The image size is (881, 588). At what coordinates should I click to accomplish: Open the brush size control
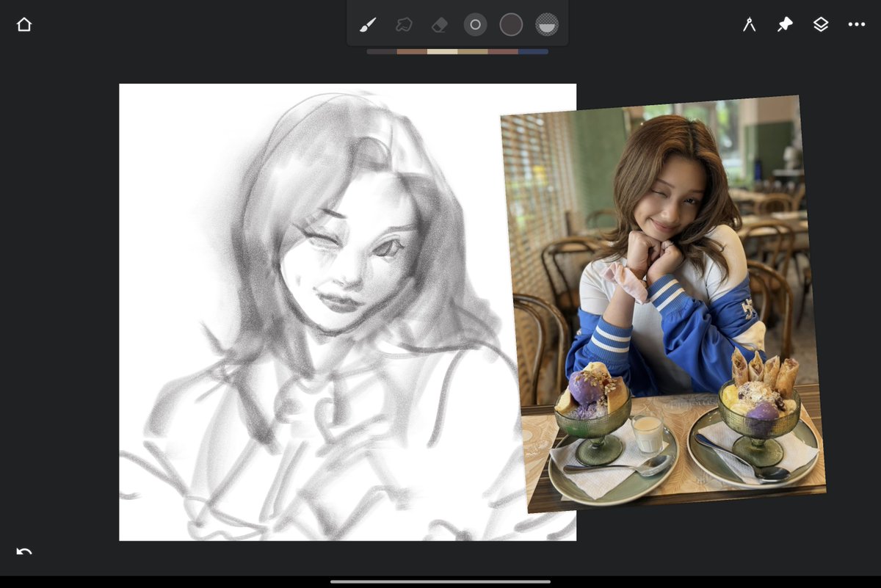pos(475,25)
